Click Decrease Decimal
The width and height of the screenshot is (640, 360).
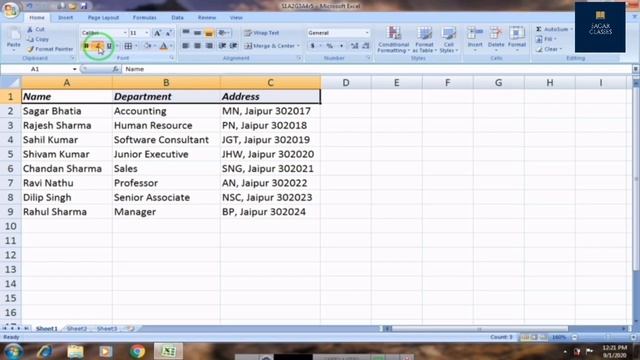tap(366, 46)
